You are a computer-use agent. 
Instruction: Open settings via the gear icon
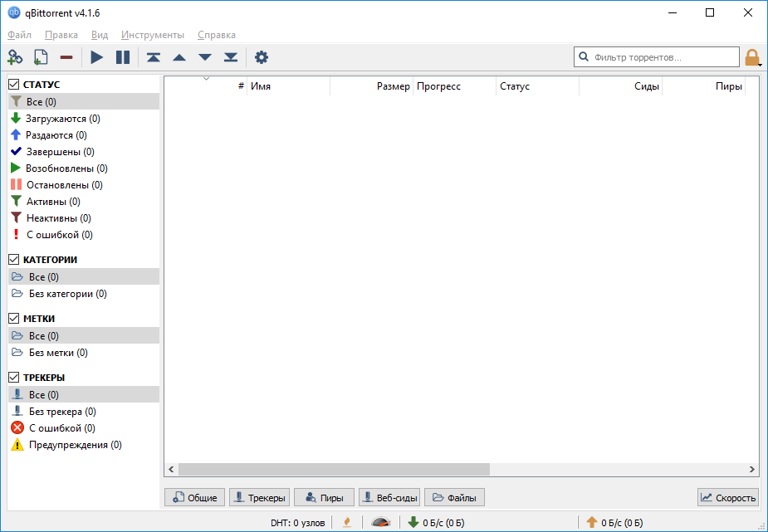click(x=262, y=57)
